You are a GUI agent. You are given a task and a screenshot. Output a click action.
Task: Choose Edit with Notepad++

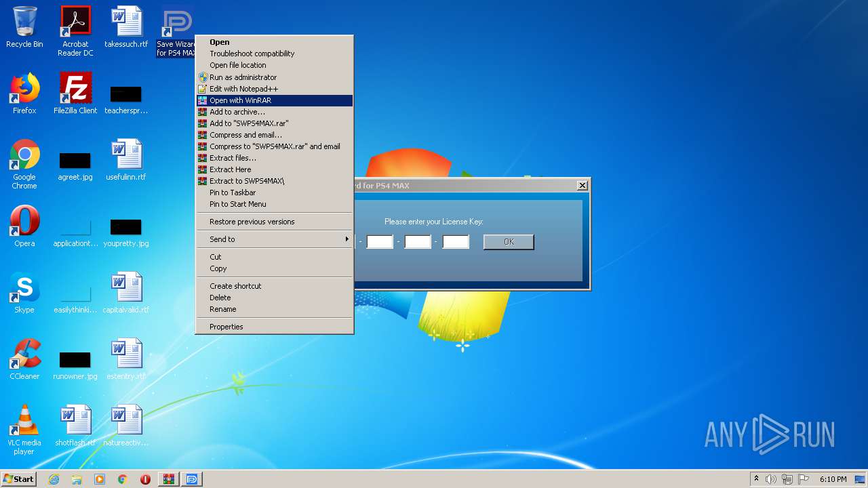tap(274, 89)
